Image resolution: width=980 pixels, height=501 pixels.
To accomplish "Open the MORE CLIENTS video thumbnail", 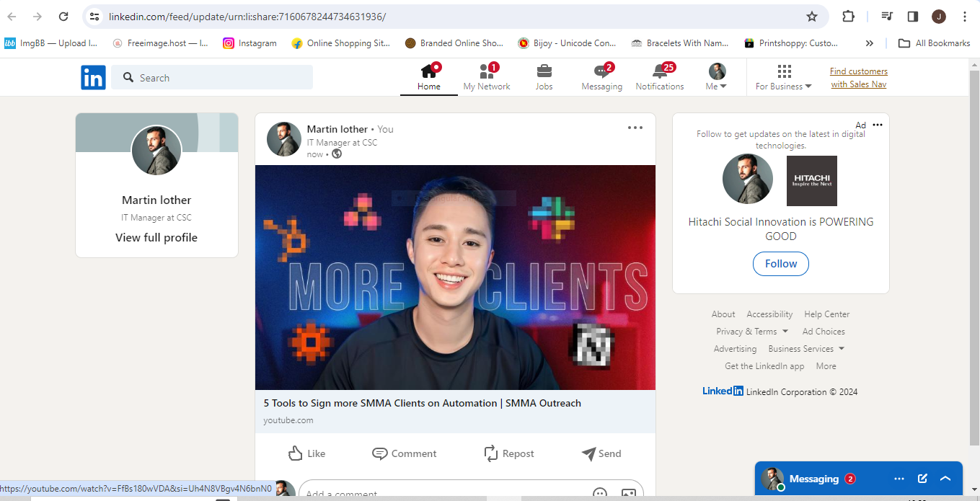I will [x=455, y=278].
